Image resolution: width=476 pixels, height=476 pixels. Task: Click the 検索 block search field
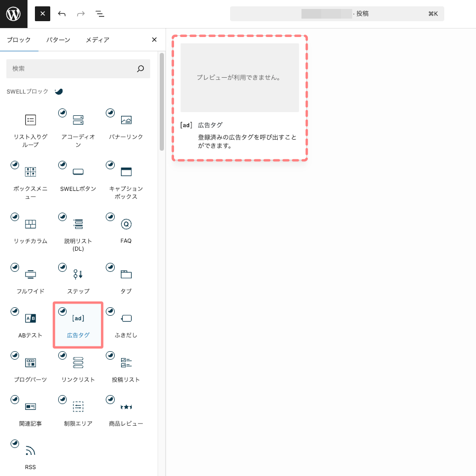tap(71, 69)
